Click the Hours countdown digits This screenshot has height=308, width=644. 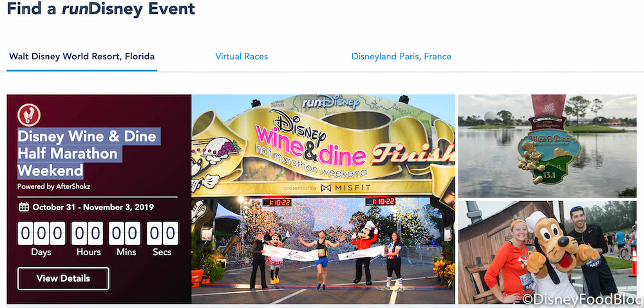[x=88, y=233]
